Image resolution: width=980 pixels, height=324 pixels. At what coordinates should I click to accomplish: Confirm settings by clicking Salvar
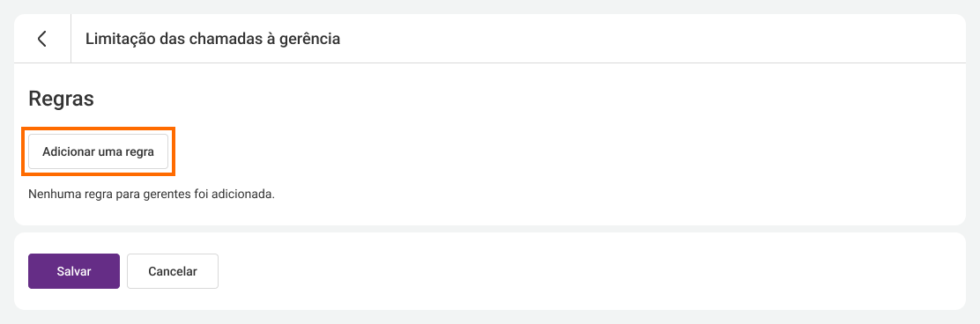click(x=74, y=271)
